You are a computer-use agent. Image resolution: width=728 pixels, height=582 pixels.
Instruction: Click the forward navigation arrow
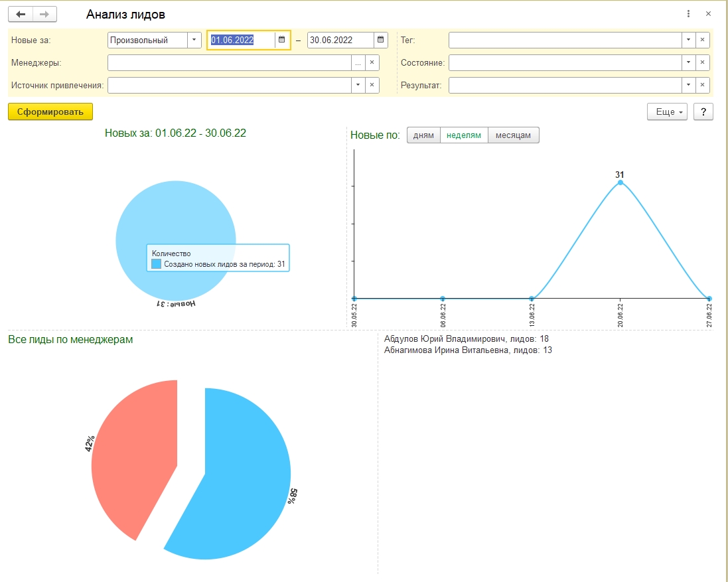[44, 14]
